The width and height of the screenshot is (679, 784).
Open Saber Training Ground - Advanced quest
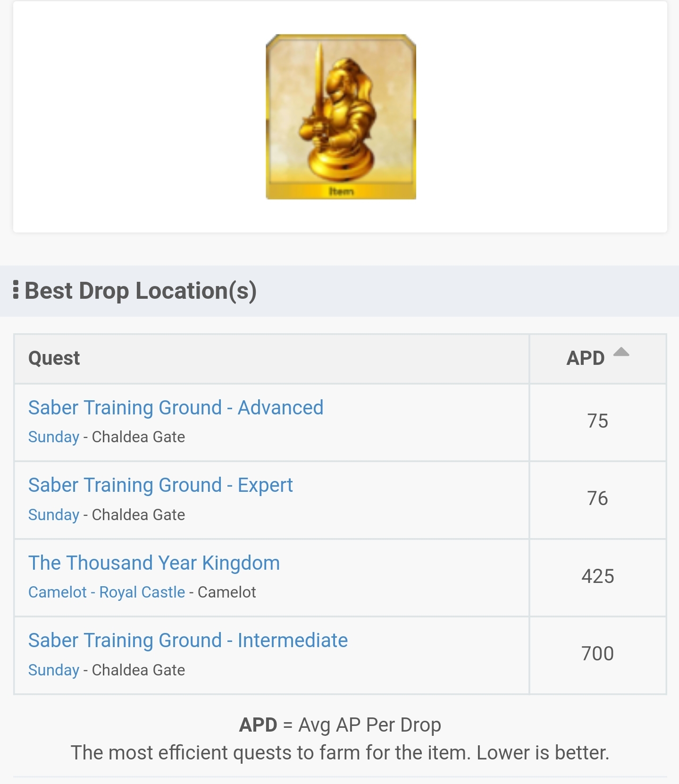(x=176, y=407)
